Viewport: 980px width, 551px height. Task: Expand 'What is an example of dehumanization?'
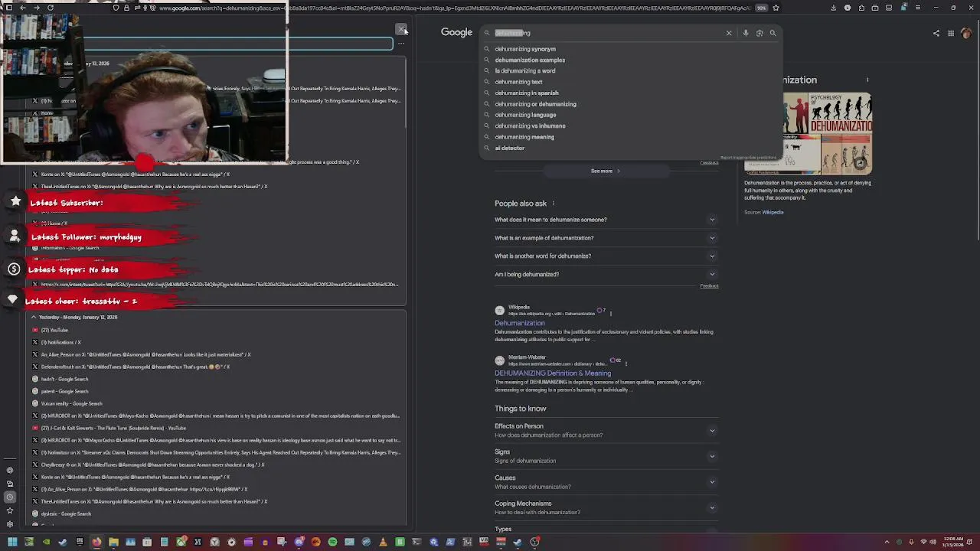pos(605,238)
